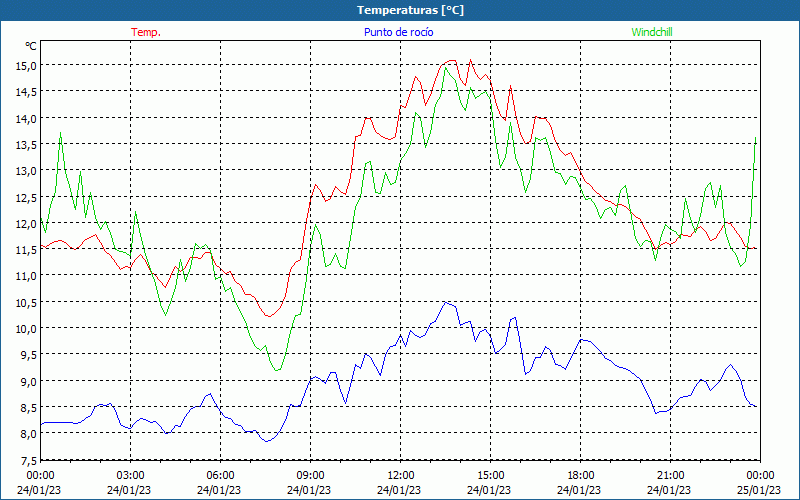
Task: Click the 'Temperaturas [°C]' chart title
Action: (x=410, y=10)
